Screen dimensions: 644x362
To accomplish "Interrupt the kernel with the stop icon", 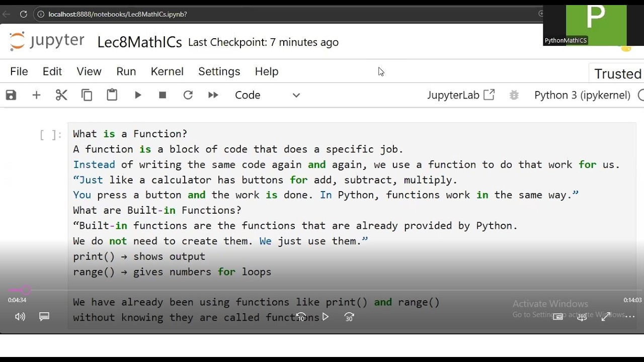I will pyautogui.click(x=163, y=95).
